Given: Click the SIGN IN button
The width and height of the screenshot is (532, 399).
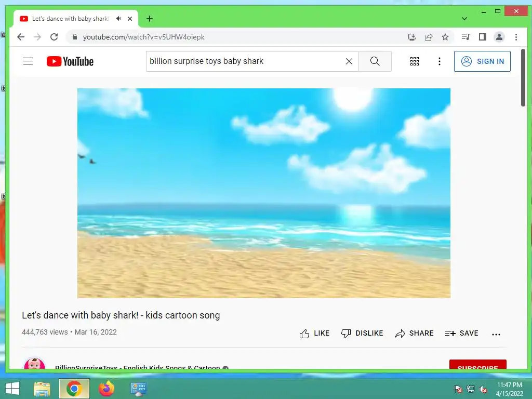Looking at the screenshot, I should tap(482, 61).
